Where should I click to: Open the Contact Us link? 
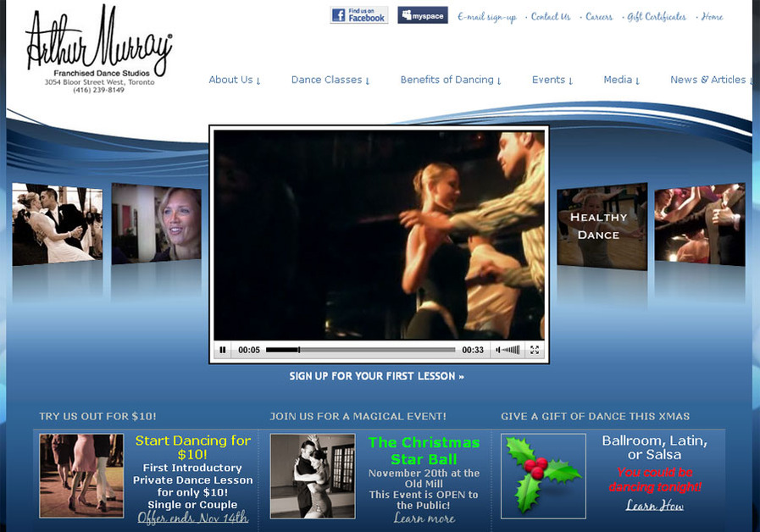coord(551,16)
